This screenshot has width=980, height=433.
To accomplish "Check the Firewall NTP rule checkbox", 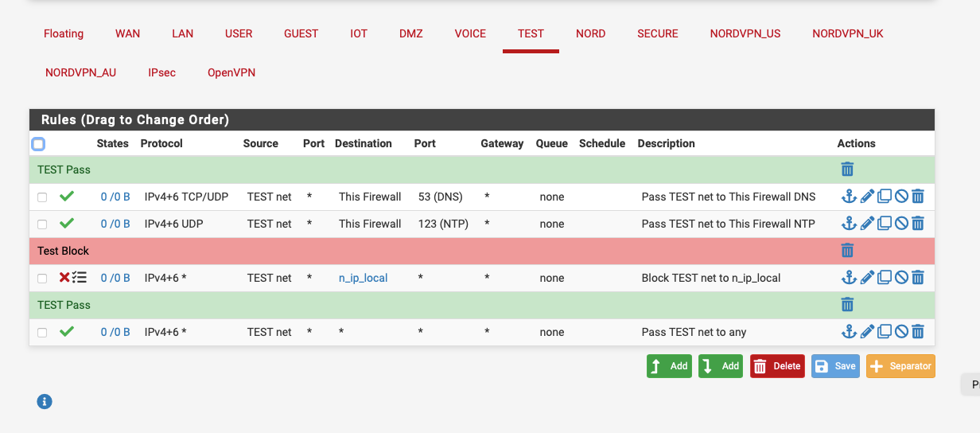I will click(42, 224).
